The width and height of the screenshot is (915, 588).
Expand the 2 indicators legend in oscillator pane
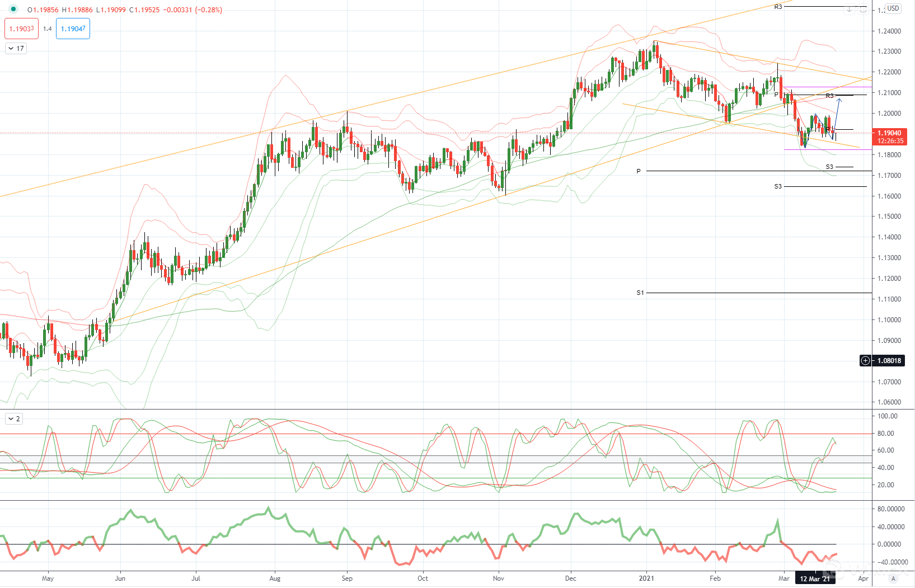pyautogui.click(x=14, y=418)
